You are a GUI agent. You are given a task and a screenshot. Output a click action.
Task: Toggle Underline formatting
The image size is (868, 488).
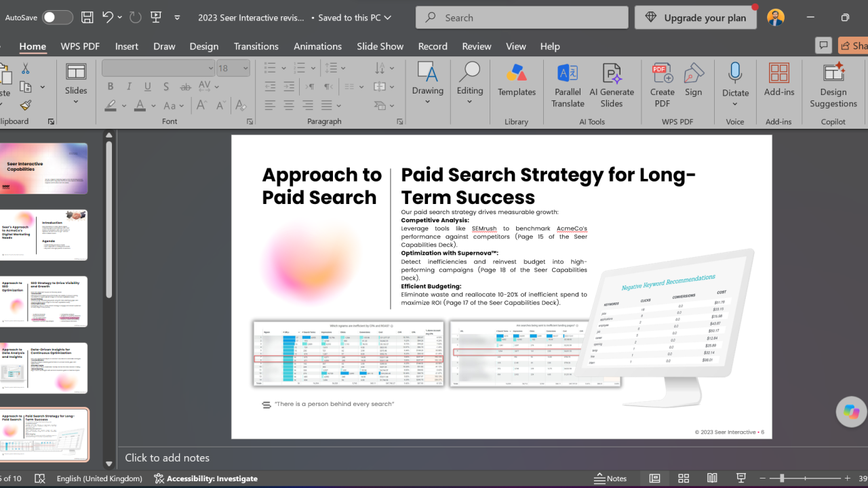(147, 87)
